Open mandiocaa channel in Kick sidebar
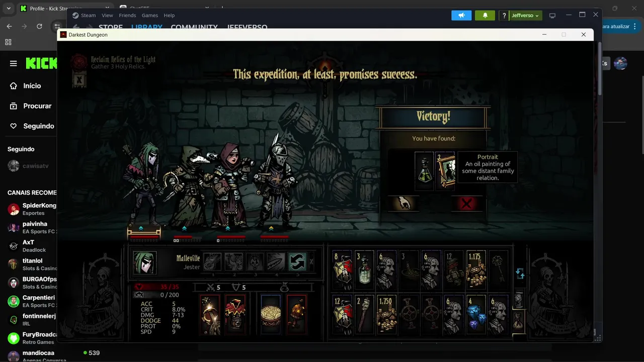This screenshot has height=362, width=644. [x=32, y=356]
